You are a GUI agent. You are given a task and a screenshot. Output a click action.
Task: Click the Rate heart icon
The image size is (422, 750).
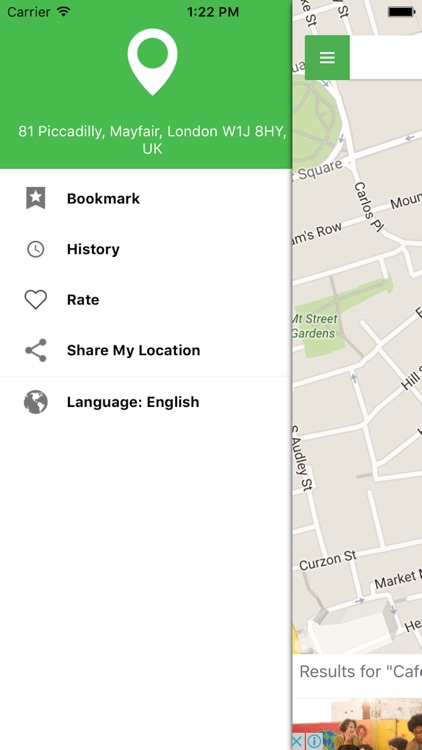[x=35, y=300]
